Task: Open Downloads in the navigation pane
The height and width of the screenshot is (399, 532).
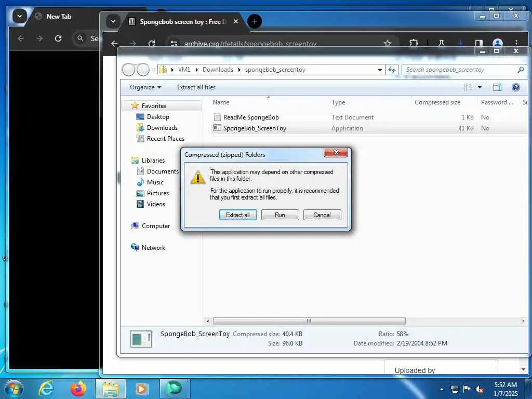Action: tap(162, 128)
